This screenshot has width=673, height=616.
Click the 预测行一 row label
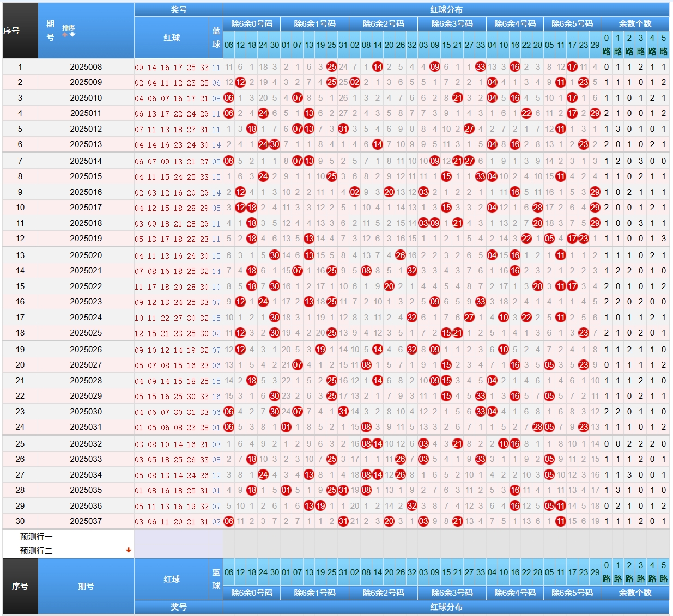point(36,536)
